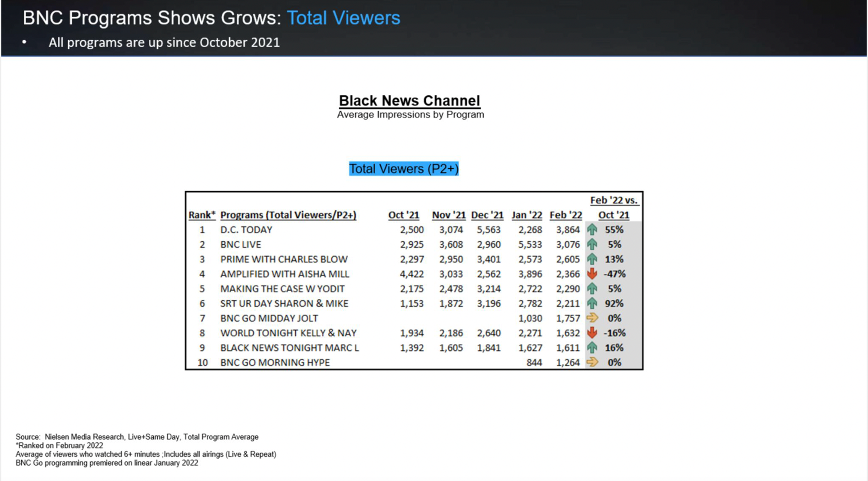Click the rank number 10
Image resolution: width=868 pixels, height=481 pixels.
(x=203, y=363)
